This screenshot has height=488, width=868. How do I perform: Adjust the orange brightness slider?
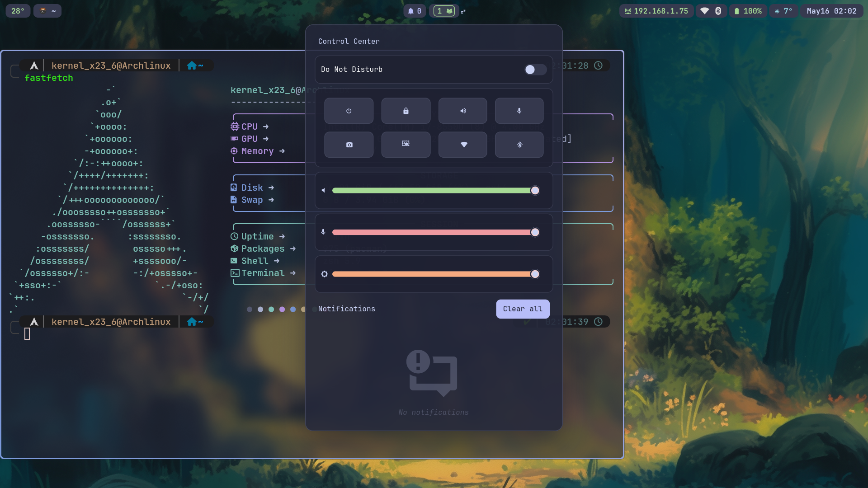click(x=436, y=274)
